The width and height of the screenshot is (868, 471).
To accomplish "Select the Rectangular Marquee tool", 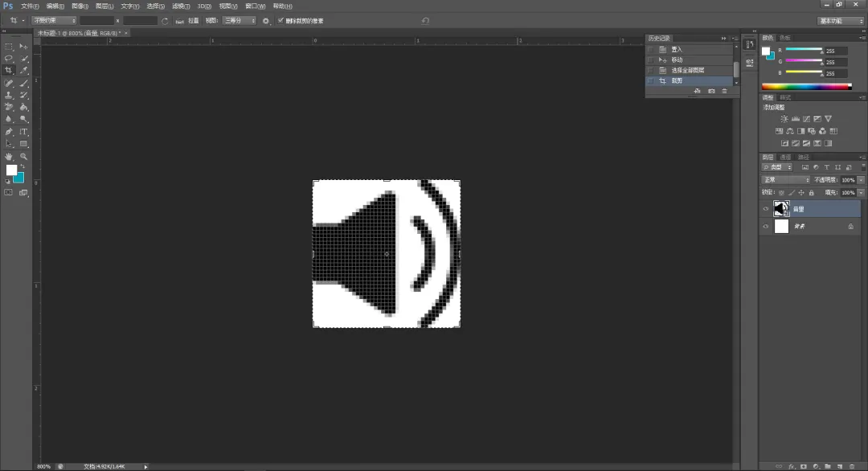I will pyautogui.click(x=8, y=47).
